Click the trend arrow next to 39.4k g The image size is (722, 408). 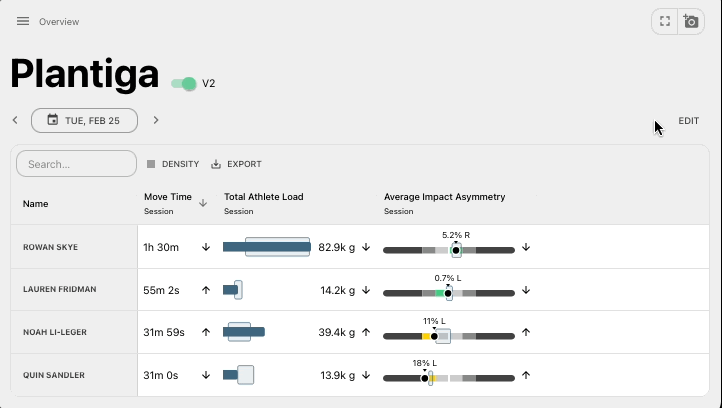click(366, 332)
